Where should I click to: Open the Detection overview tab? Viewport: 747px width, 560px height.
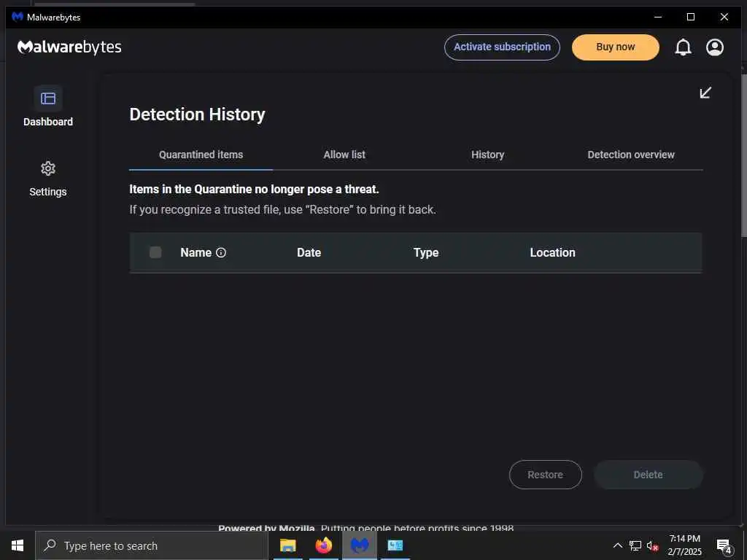click(631, 155)
